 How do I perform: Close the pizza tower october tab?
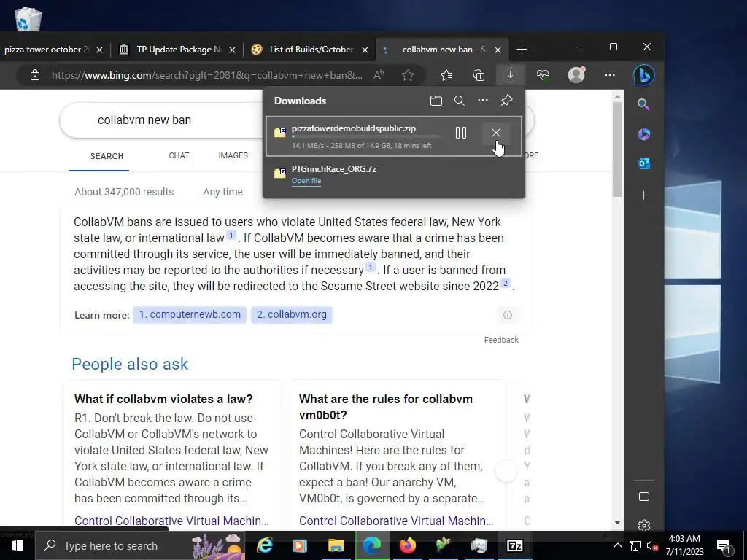[99, 50]
